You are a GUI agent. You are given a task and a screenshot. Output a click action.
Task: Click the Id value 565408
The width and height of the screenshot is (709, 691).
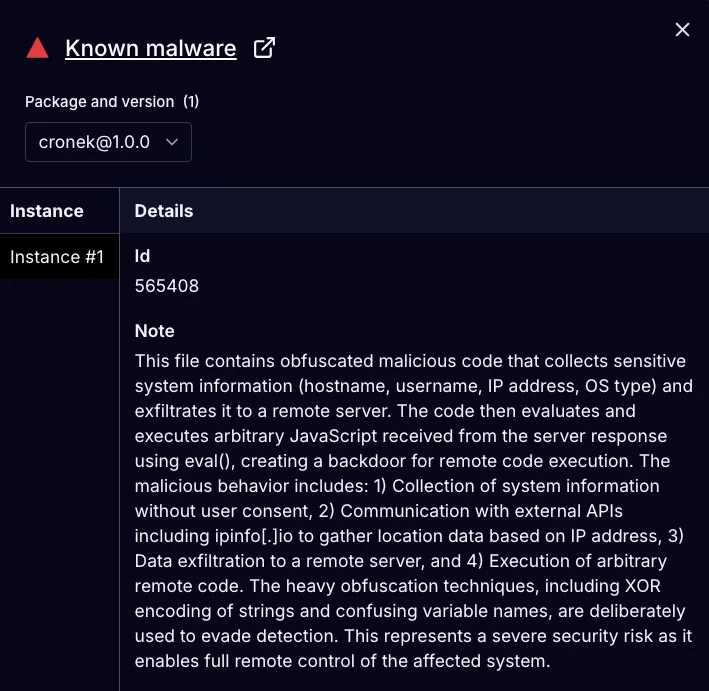(167, 286)
